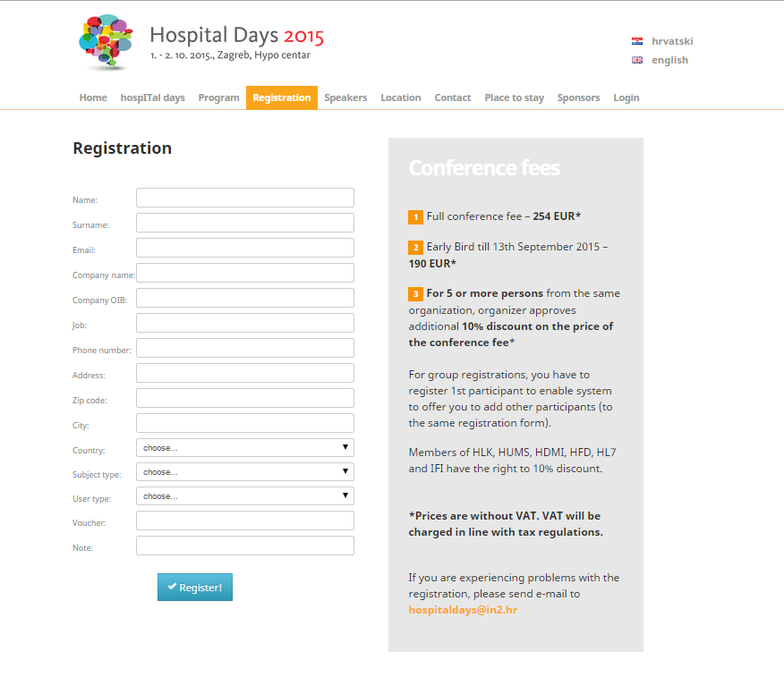Image resolution: width=784 pixels, height=677 pixels.
Task: Click the Hospital Days speech bubble logo
Action: pyautogui.click(x=106, y=42)
